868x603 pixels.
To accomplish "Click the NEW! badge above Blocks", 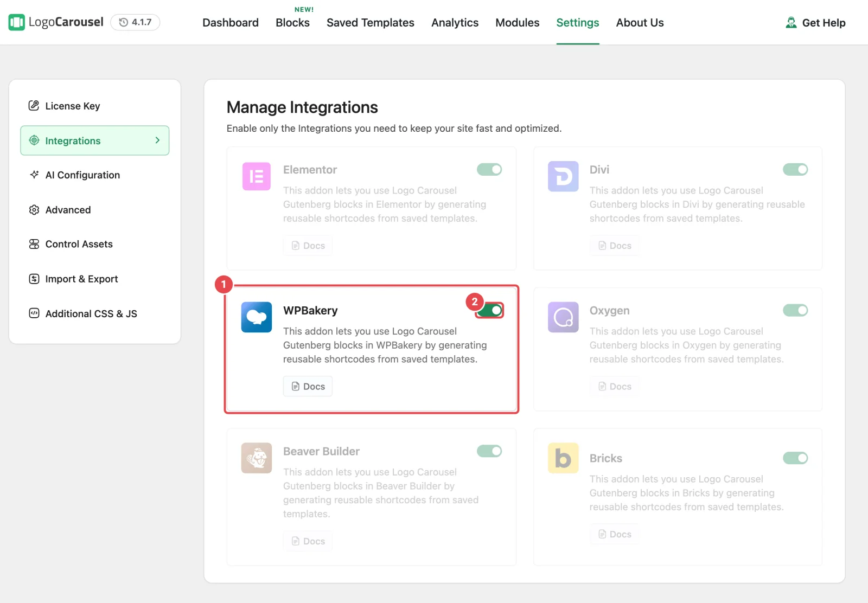I will click(304, 9).
